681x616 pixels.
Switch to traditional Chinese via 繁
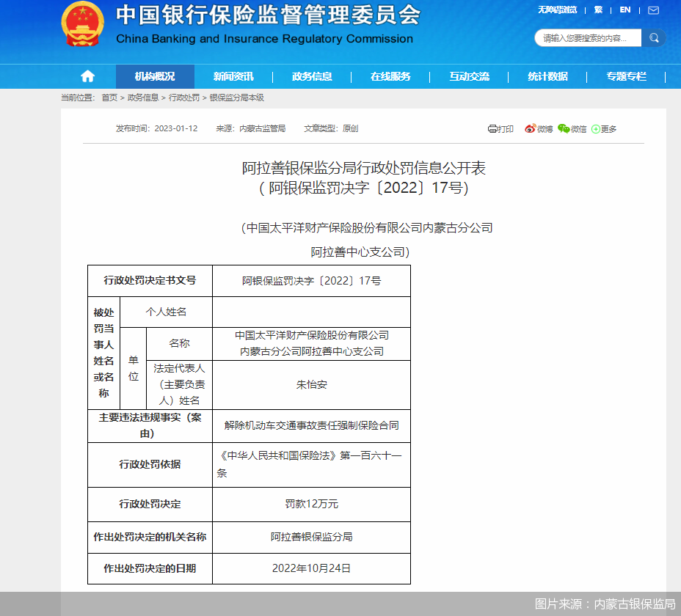click(600, 10)
